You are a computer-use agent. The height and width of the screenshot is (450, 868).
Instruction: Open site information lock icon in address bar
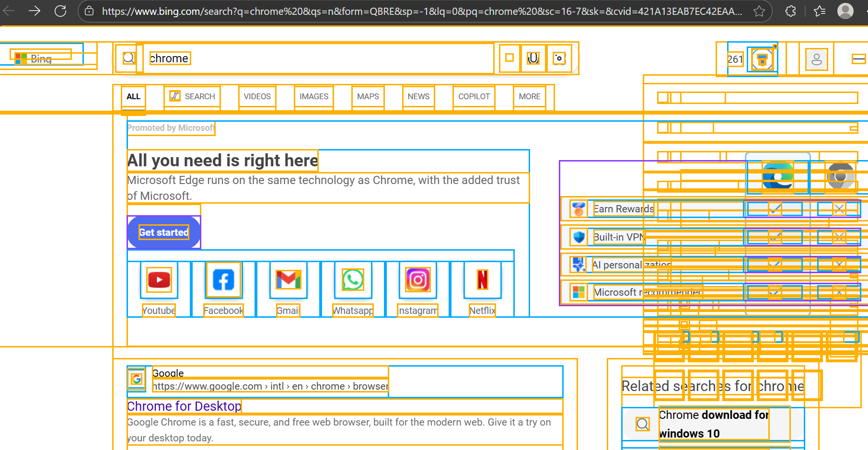click(89, 11)
